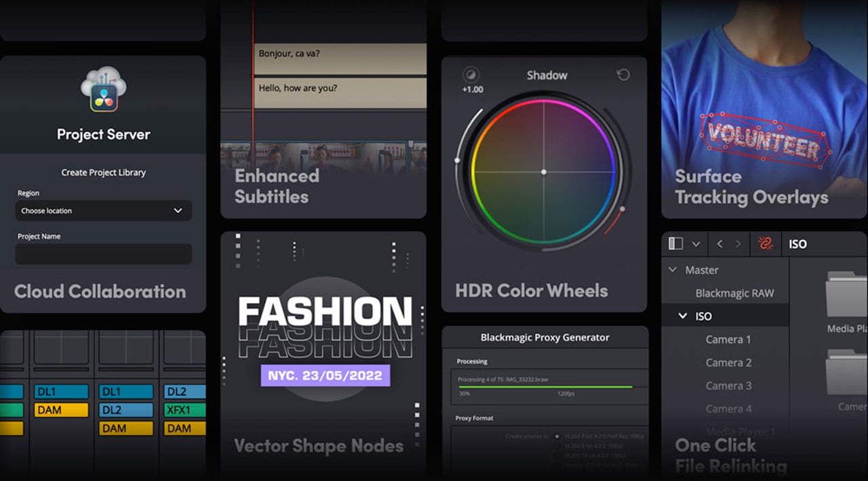Image resolution: width=868 pixels, height=481 pixels.
Task: Select the Camera 3 bin
Action: (x=728, y=385)
